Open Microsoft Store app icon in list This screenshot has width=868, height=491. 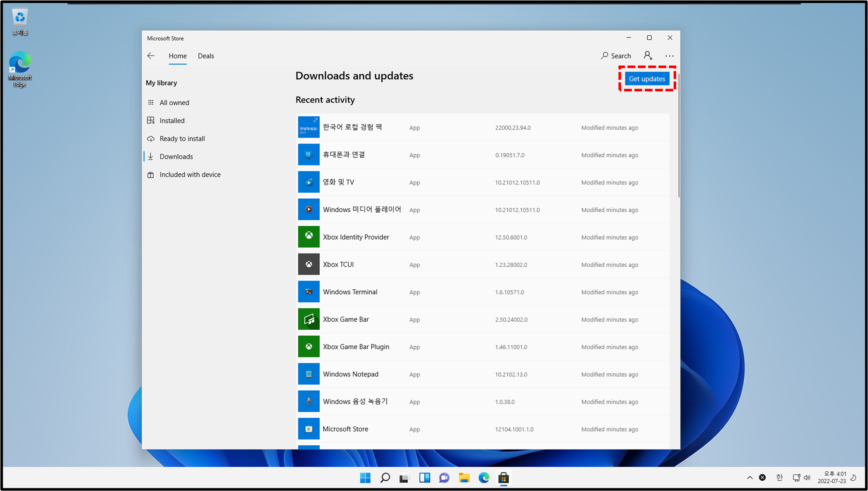coord(309,429)
